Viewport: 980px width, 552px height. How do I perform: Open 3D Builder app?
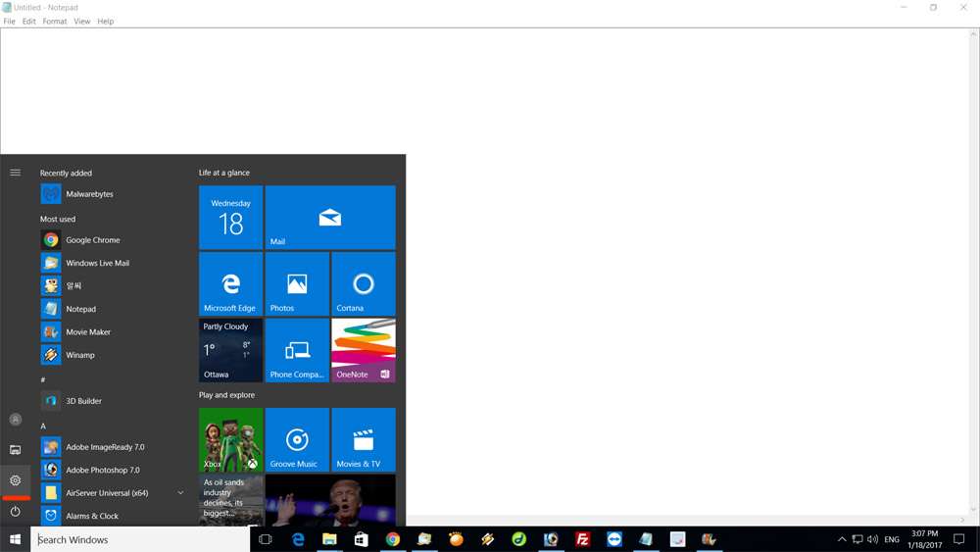[x=111, y=401]
